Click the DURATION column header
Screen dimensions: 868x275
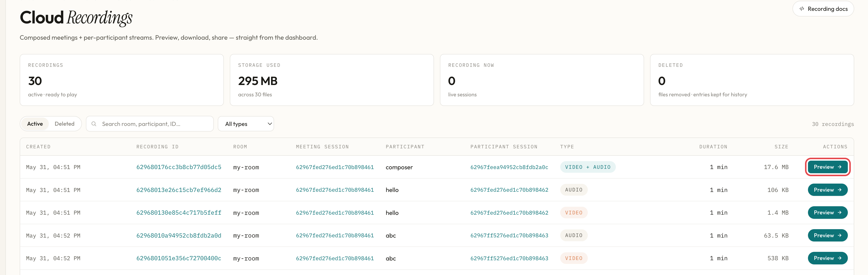pyautogui.click(x=713, y=147)
